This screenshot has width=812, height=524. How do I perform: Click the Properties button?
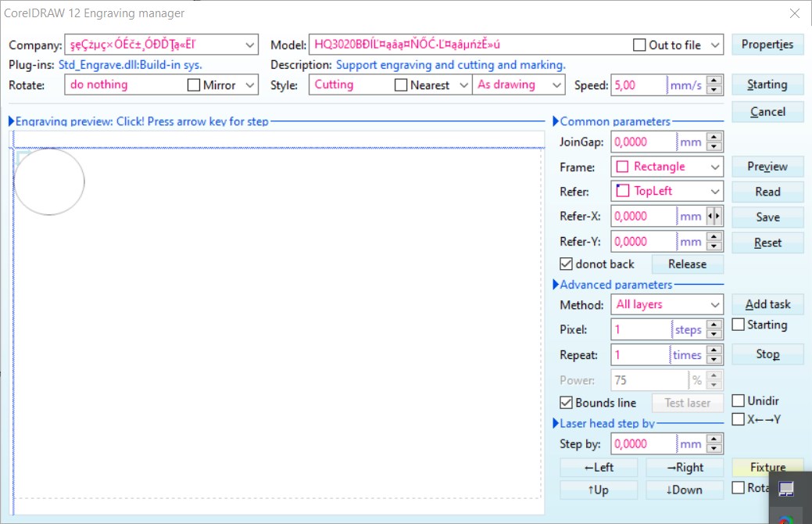click(767, 45)
